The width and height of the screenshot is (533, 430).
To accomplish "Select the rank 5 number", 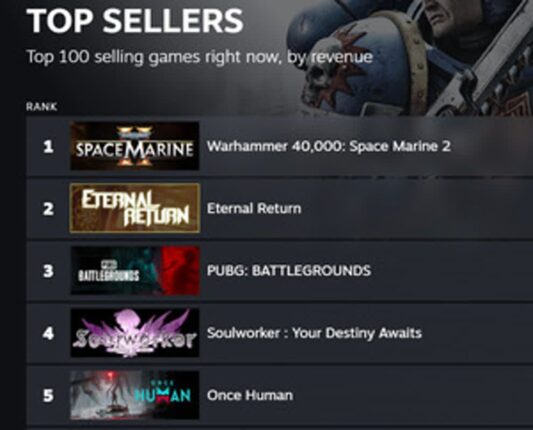I will point(48,395).
